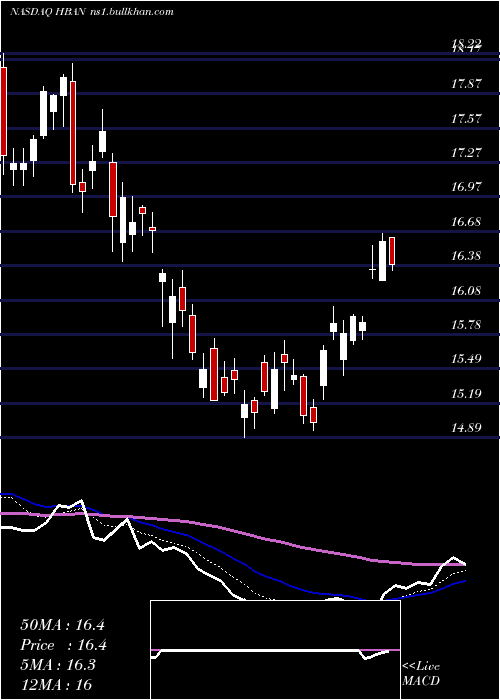Click the Price : 16.4 readout
Viewport: 500px width, 700px height.
click(x=63, y=645)
